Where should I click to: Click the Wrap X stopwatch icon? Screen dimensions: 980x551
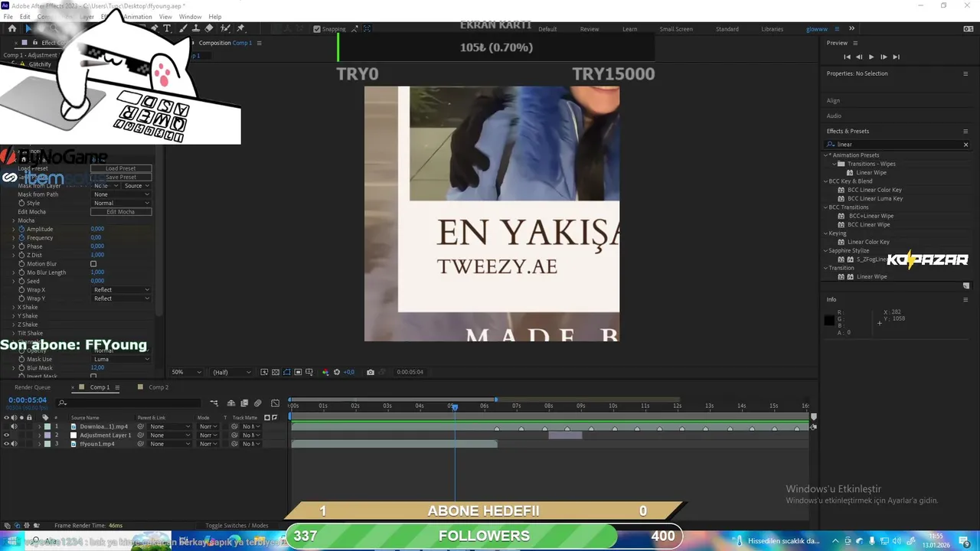point(21,289)
